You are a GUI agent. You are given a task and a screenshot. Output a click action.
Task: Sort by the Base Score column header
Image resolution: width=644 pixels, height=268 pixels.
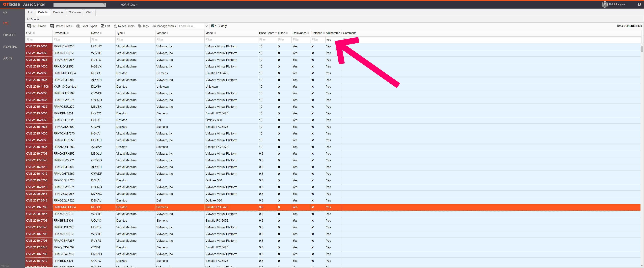[268, 33]
